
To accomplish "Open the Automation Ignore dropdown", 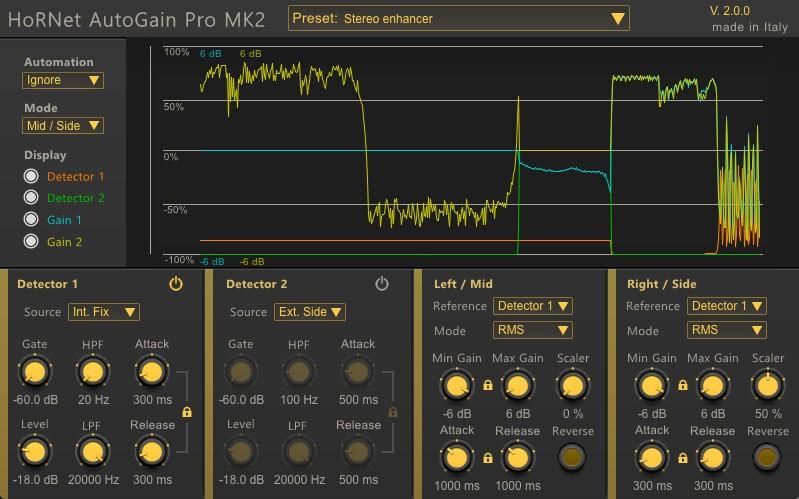I will coord(63,80).
